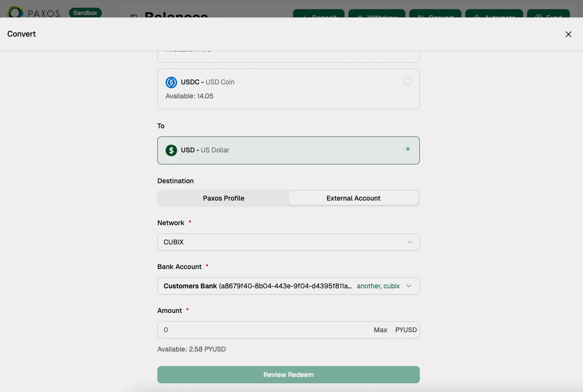
Task: Click the Automate icon button
Action: (x=477, y=17)
